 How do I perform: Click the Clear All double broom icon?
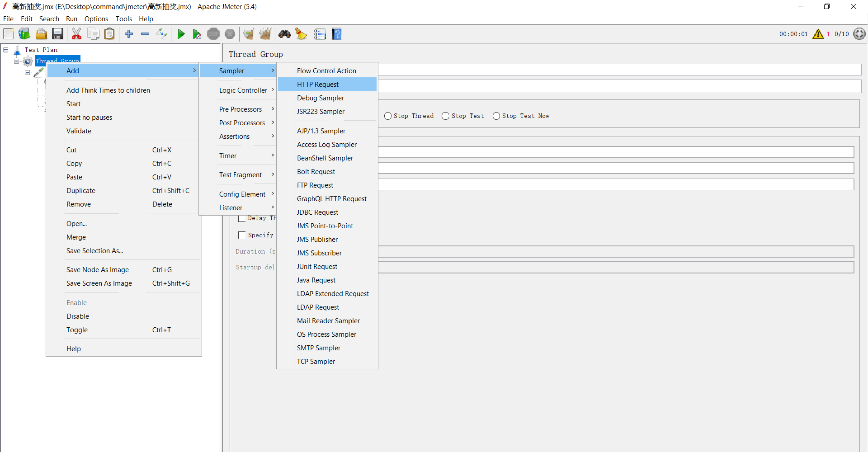[x=265, y=34]
